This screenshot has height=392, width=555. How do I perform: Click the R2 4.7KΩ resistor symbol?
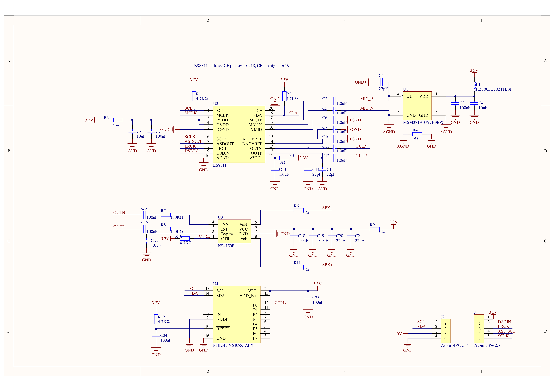[284, 96]
